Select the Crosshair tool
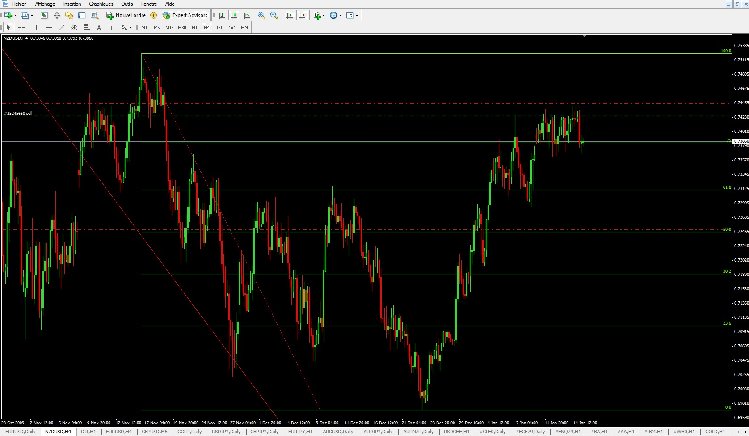 [x=21, y=28]
